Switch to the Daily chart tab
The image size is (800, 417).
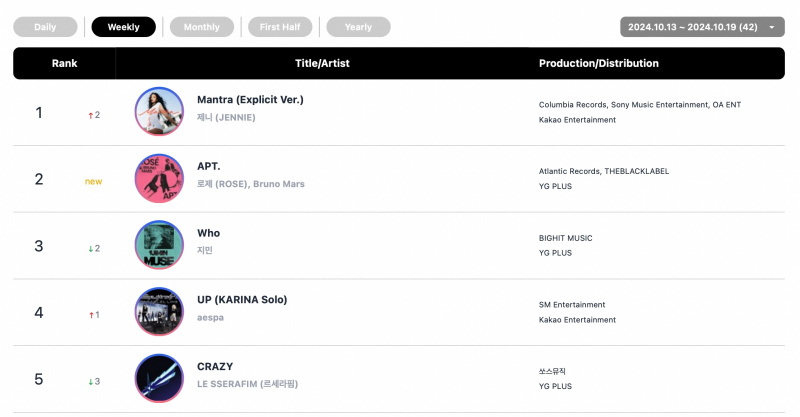click(45, 27)
